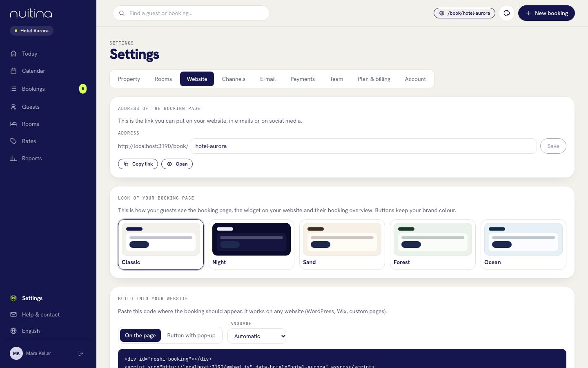The width and height of the screenshot is (588, 368).
Task: Go to Today in sidebar
Action: pos(48,54)
